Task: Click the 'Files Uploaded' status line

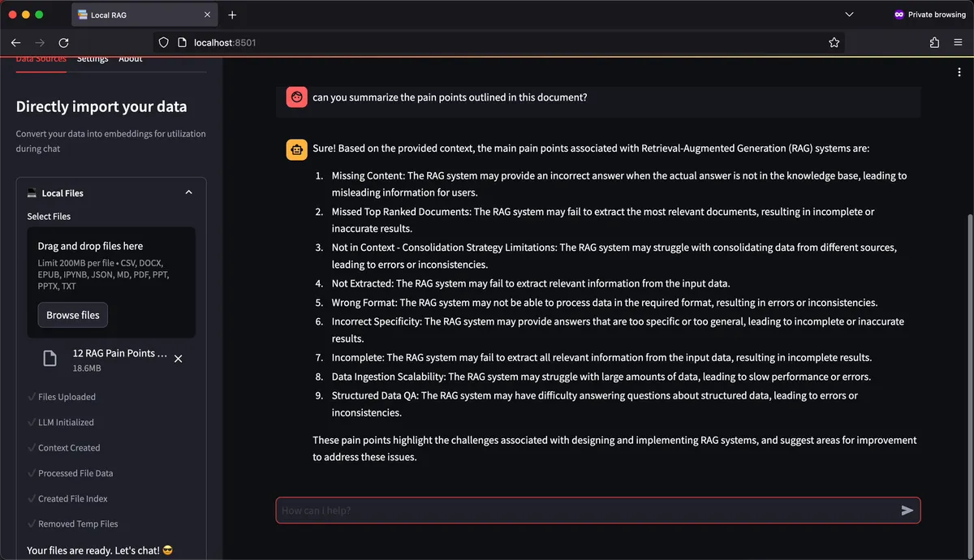Action: coord(62,397)
